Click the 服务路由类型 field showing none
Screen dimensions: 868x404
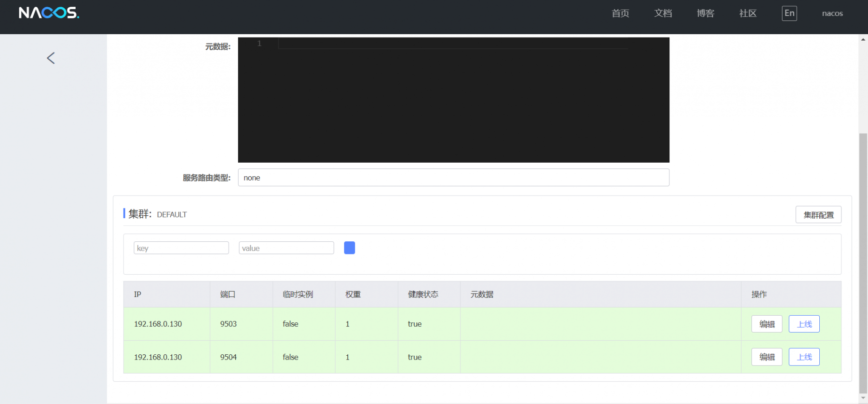coord(453,178)
